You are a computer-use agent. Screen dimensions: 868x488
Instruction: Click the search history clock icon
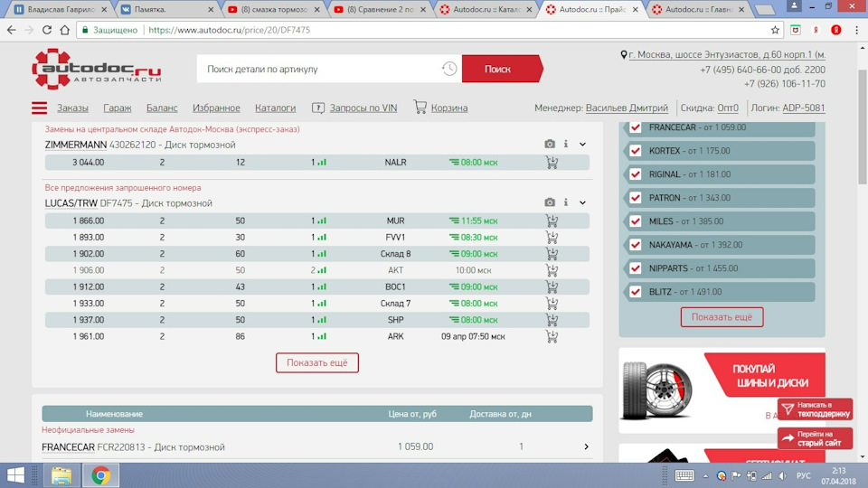[x=449, y=69]
